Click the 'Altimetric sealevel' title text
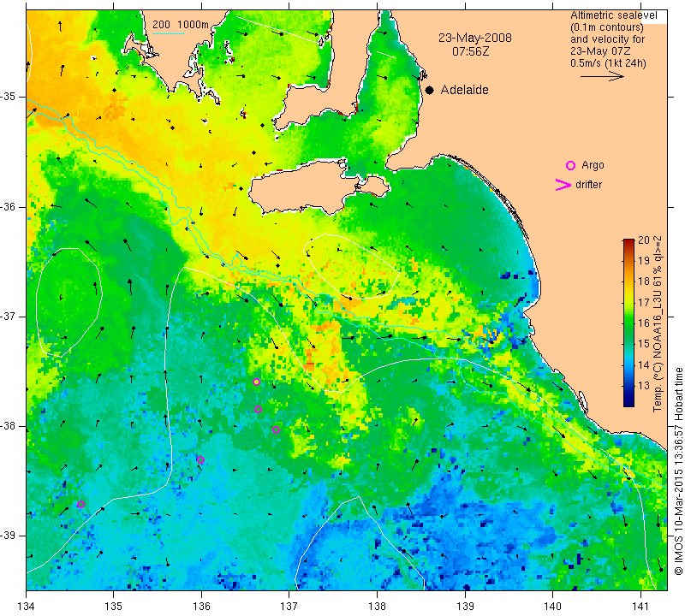 (x=613, y=15)
